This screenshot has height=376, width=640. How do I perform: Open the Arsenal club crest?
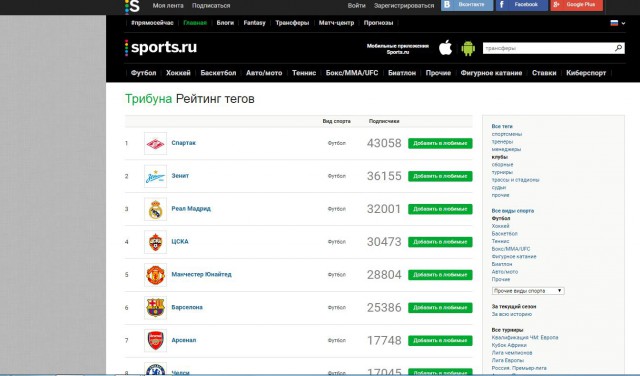pos(156,340)
